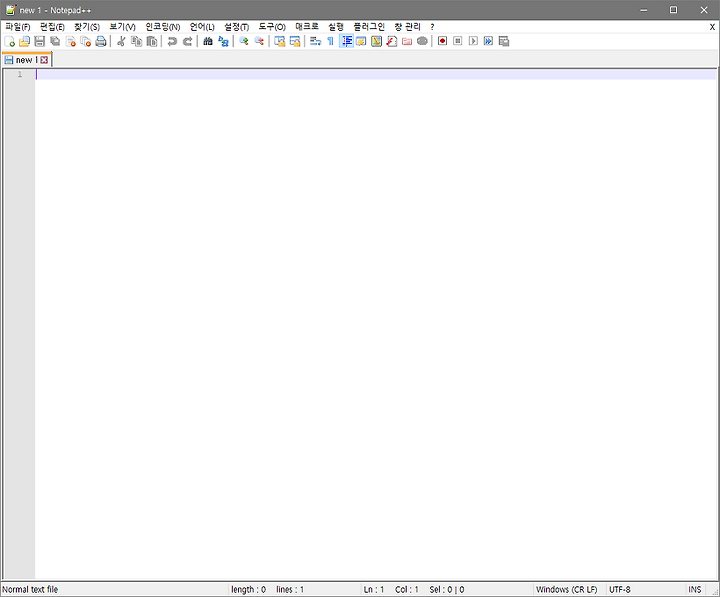720x597 pixels.
Task: Open the 찾기(S) menu
Action: [x=87, y=27]
